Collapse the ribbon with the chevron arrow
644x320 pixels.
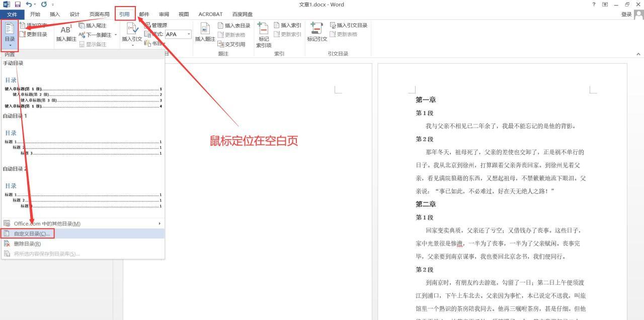click(638, 54)
